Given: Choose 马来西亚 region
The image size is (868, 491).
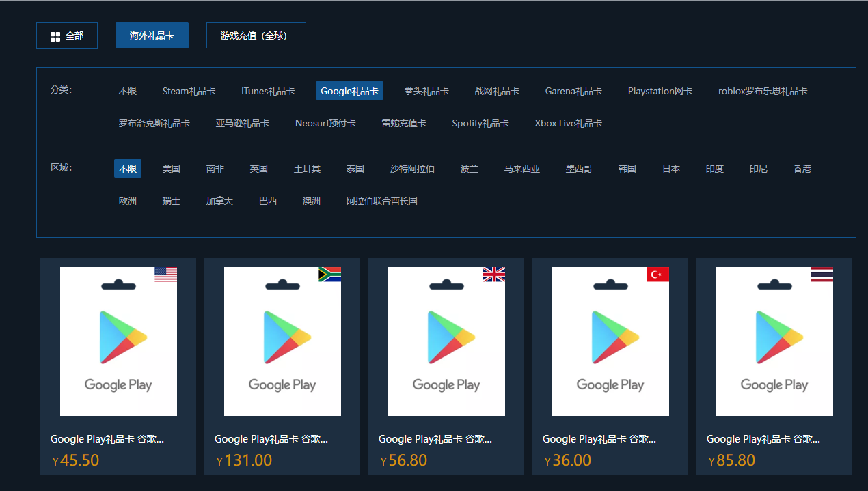Looking at the screenshot, I should click(522, 169).
